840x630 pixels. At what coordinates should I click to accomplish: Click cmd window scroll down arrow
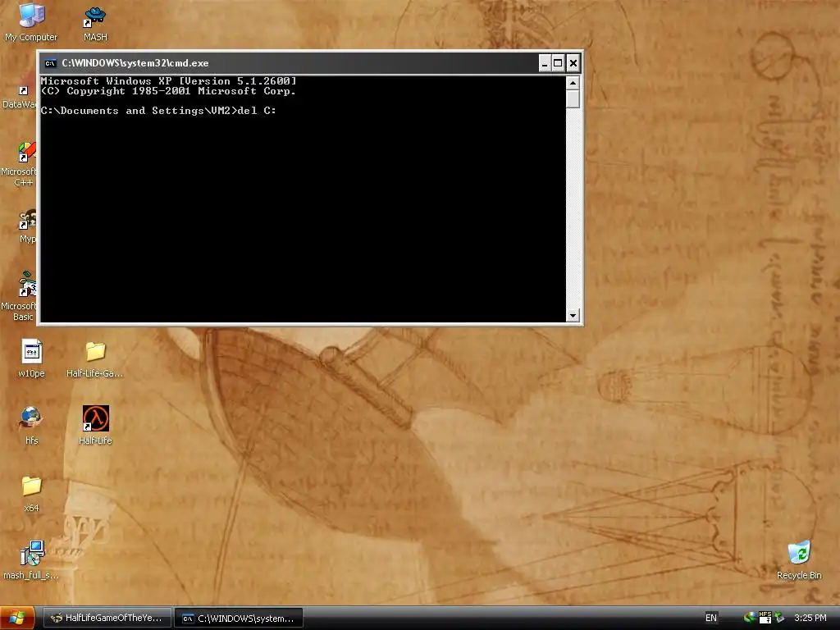point(573,315)
